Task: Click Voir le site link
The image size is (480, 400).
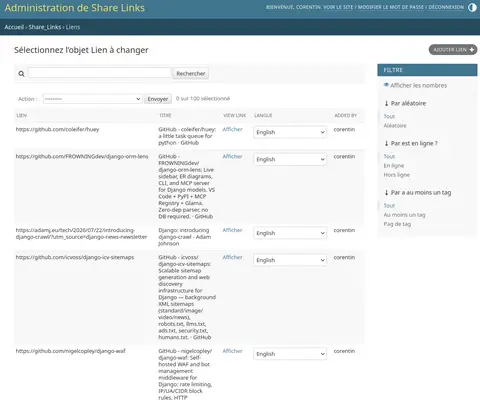Action: tap(338, 7)
